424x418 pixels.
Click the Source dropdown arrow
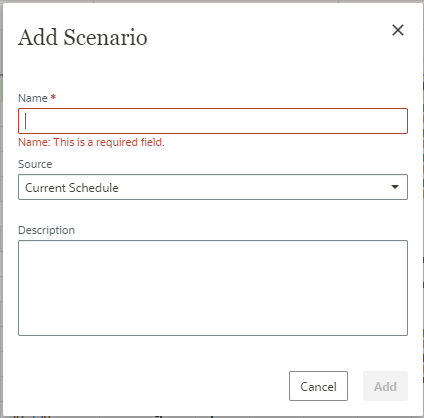pyautogui.click(x=395, y=187)
